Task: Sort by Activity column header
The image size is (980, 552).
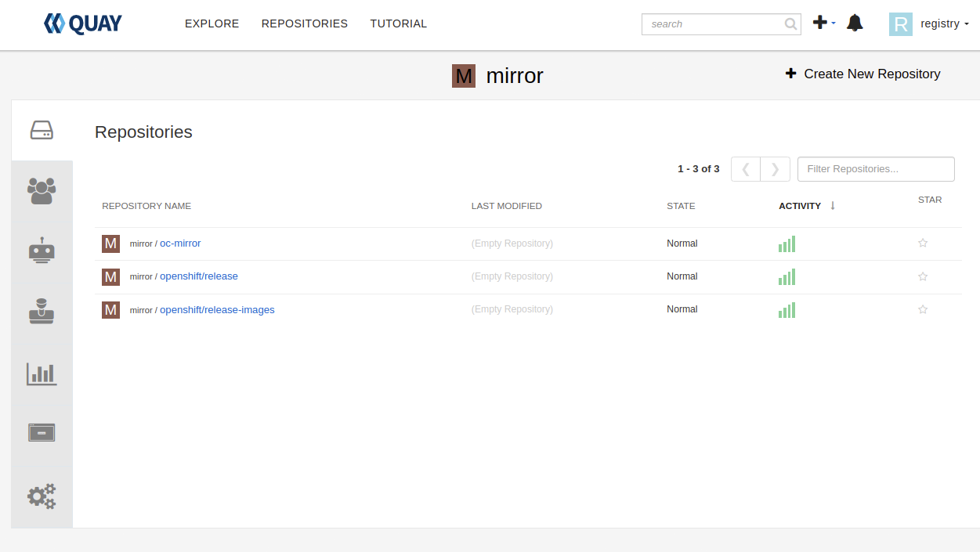Action: 800,206
